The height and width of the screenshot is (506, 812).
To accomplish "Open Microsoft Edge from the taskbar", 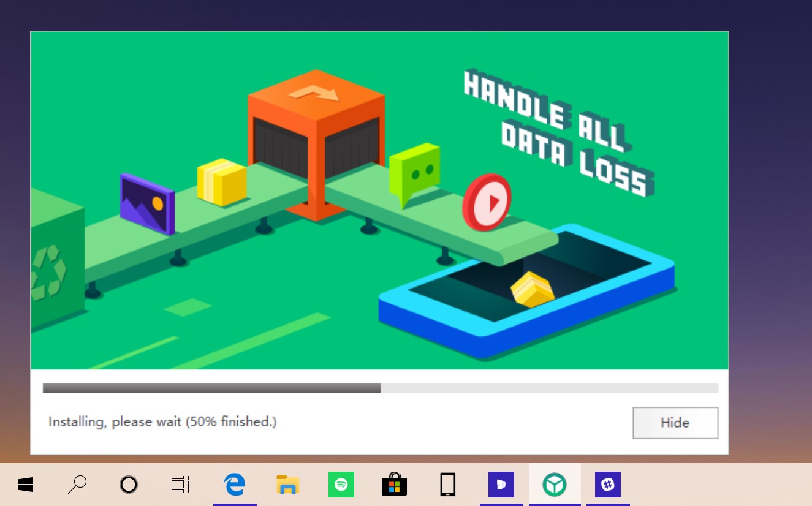I will tap(235, 484).
